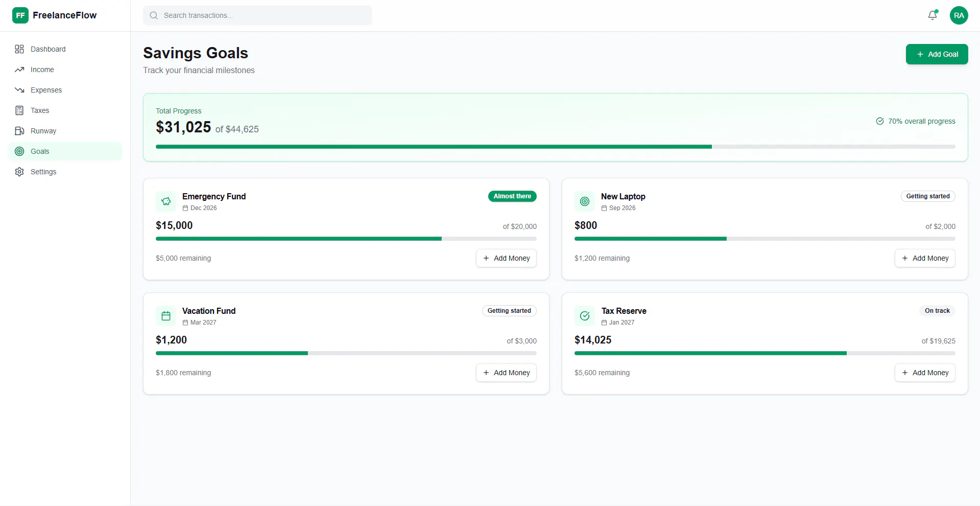980x506 pixels.
Task: Click the Emergency Fund title
Action: point(214,196)
